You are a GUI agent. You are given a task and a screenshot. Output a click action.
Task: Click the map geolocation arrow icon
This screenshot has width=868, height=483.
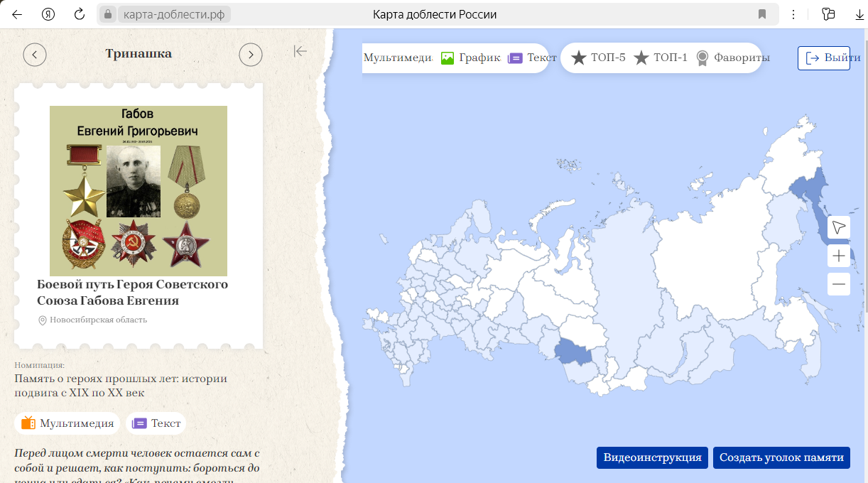839,227
